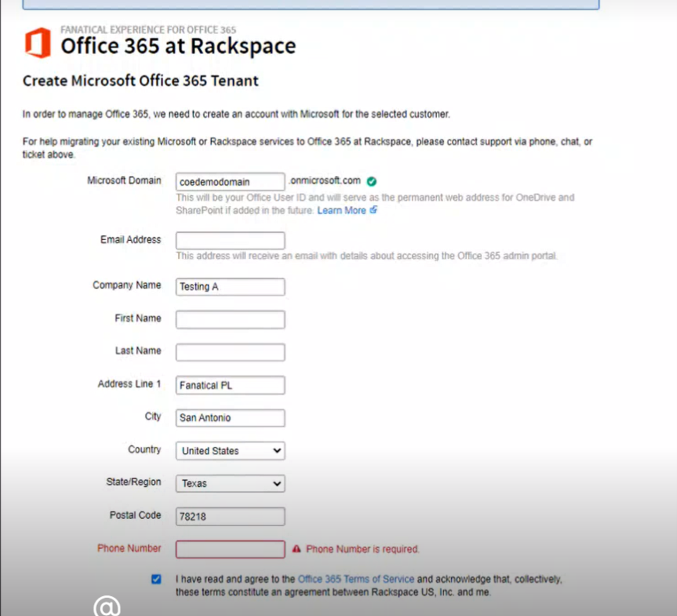Click the 'FANATICAL EXPERIENCE FOR OFFICE 365' tagline

(148, 29)
